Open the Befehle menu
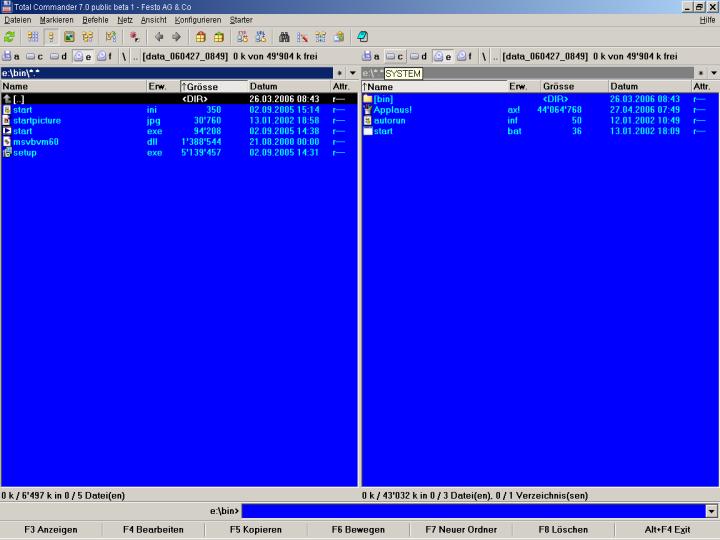The width and height of the screenshot is (720, 540). point(96,20)
